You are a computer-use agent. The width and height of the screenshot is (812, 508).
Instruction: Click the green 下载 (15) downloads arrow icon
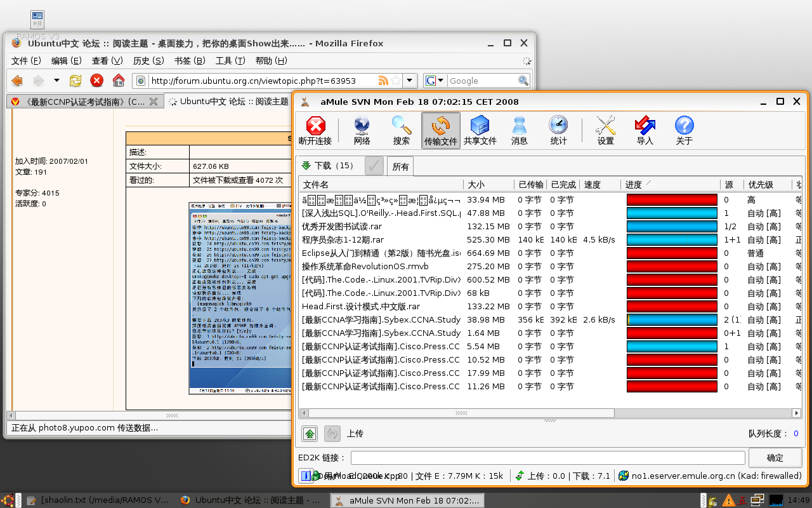click(x=306, y=165)
